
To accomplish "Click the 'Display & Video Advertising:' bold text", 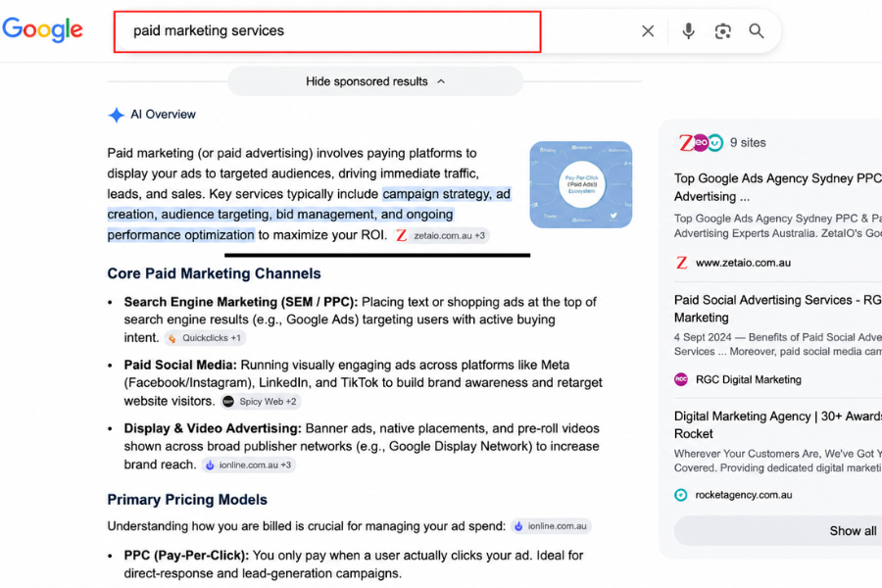I will [x=213, y=429].
